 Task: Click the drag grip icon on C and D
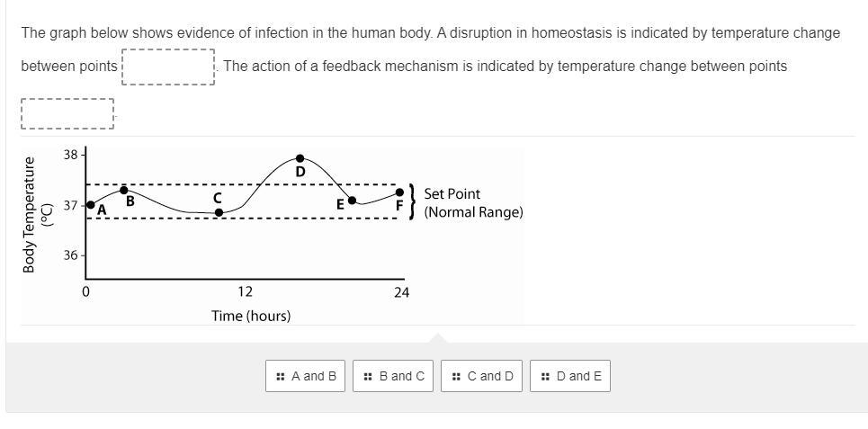coord(456,376)
